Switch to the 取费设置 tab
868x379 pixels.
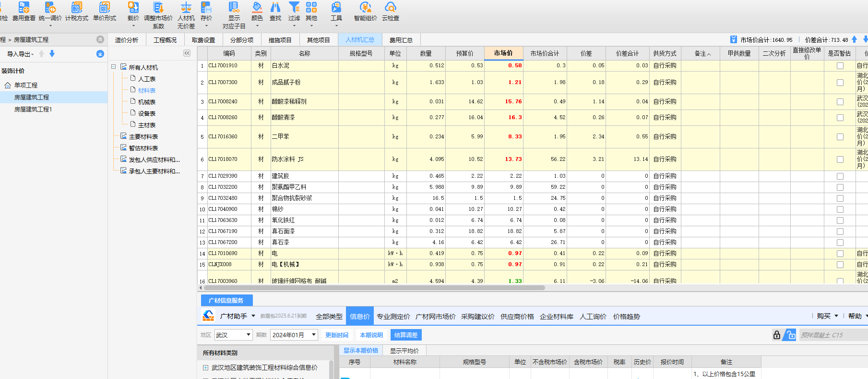click(203, 40)
